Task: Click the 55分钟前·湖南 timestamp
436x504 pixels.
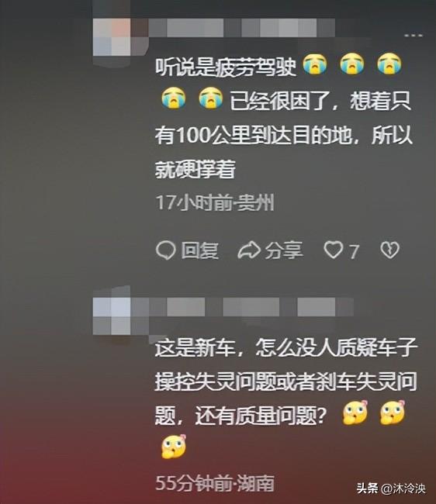Action: point(215,483)
